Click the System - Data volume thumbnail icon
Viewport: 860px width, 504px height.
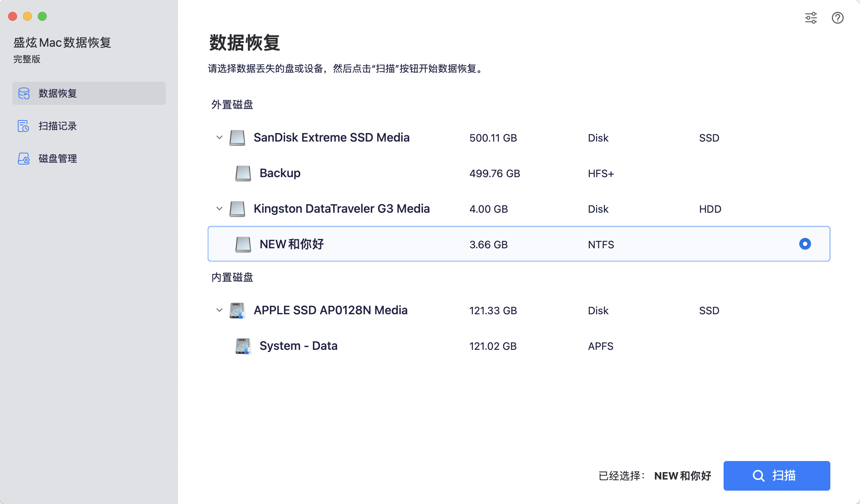pos(244,346)
